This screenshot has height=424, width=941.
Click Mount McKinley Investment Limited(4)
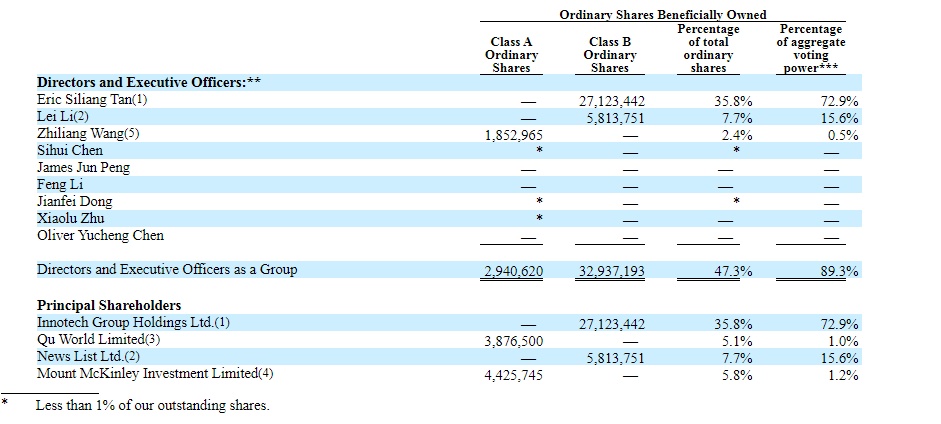(155, 374)
